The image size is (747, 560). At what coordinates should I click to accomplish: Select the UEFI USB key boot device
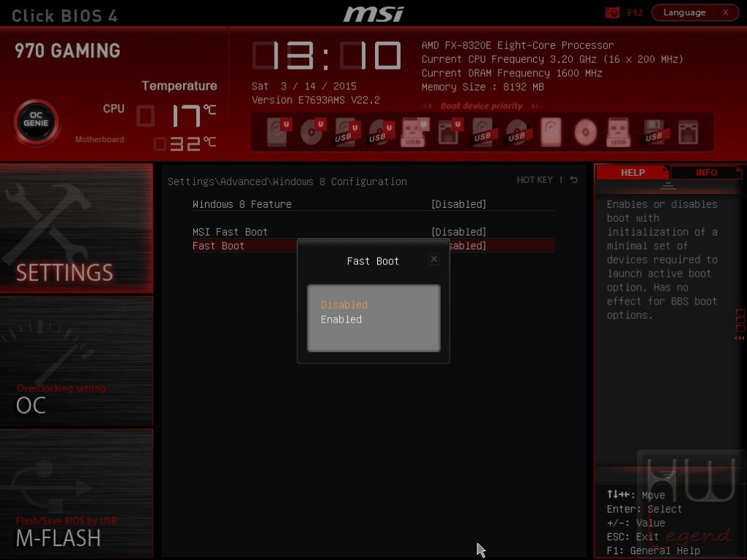coord(415,132)
